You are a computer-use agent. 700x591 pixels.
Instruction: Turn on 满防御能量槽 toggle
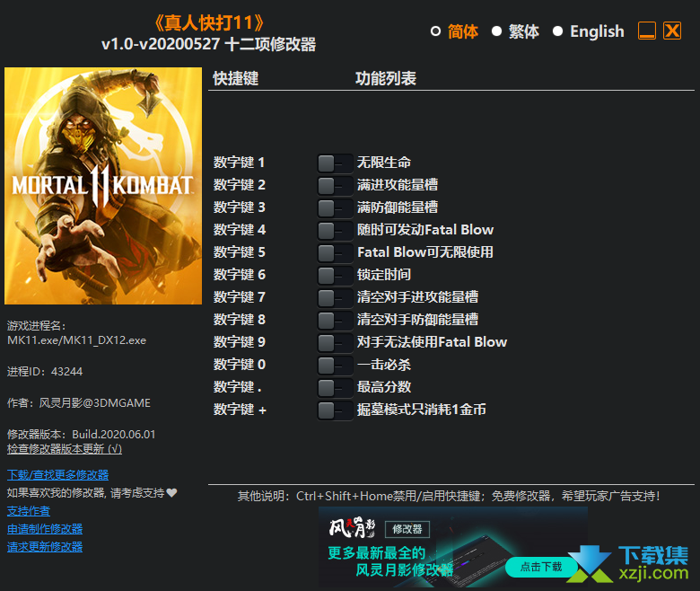pyautogui.click(x=335, y=207)
